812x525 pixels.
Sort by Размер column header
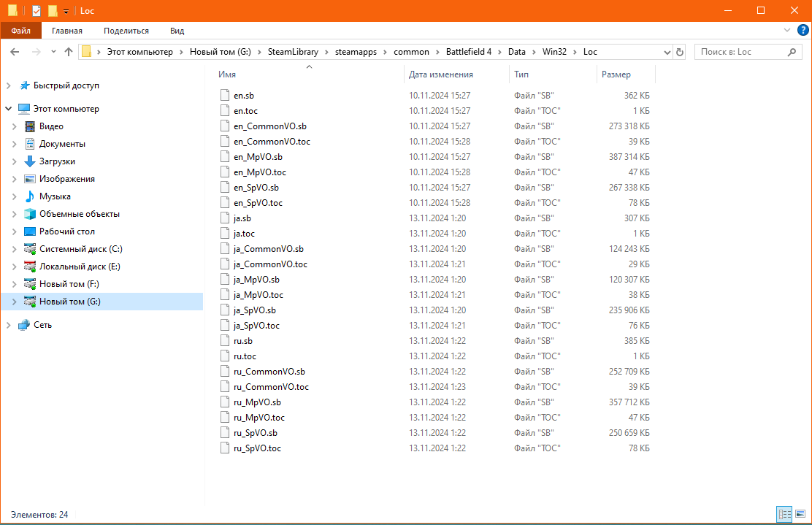click(x=626, y=74)
